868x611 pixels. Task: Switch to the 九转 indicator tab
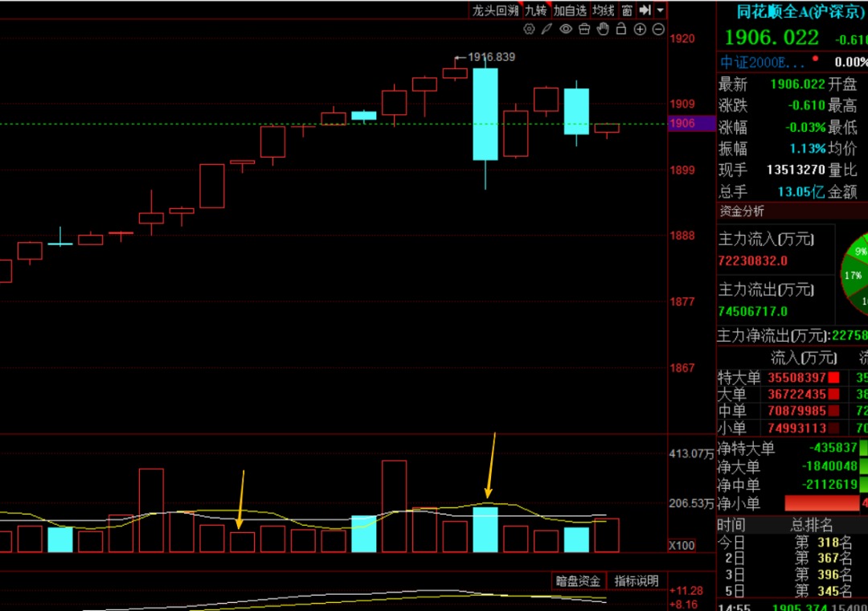tap(536, 10)
